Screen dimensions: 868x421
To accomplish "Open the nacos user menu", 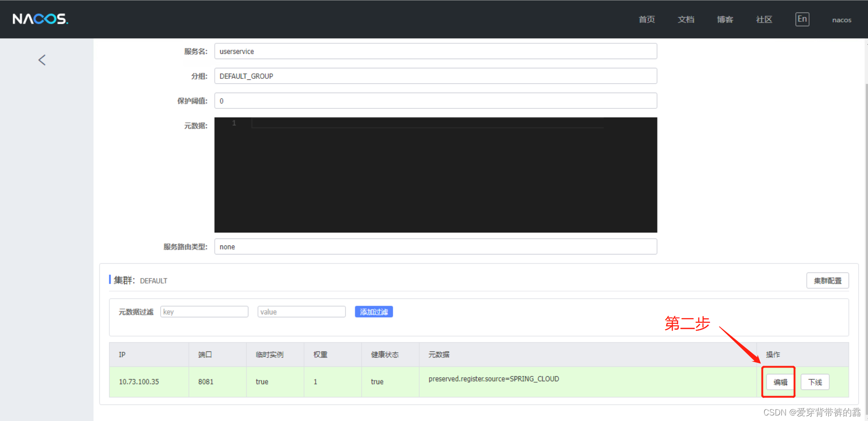I will [842, 20].
